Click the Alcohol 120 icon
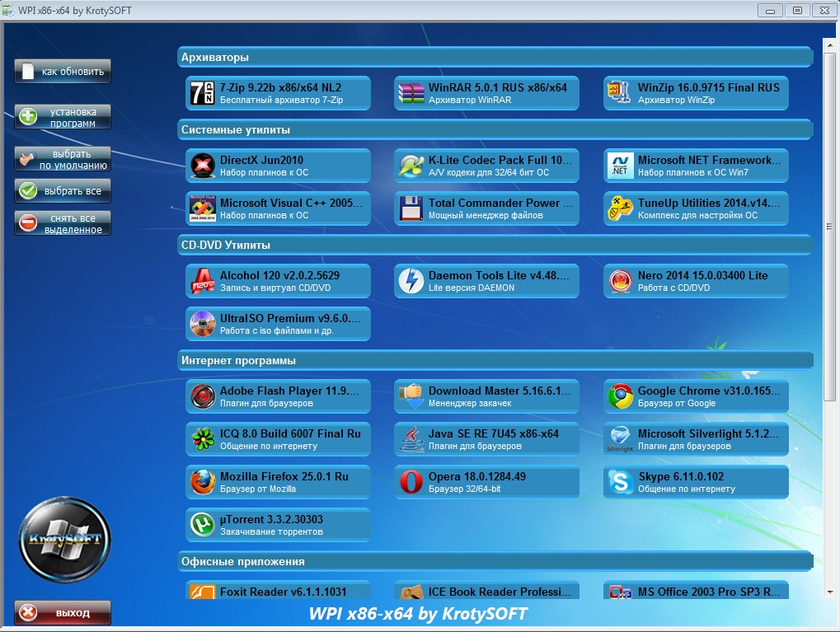This screenshot has height=632, width=840. pyautogui.click(x=203, y=281)
